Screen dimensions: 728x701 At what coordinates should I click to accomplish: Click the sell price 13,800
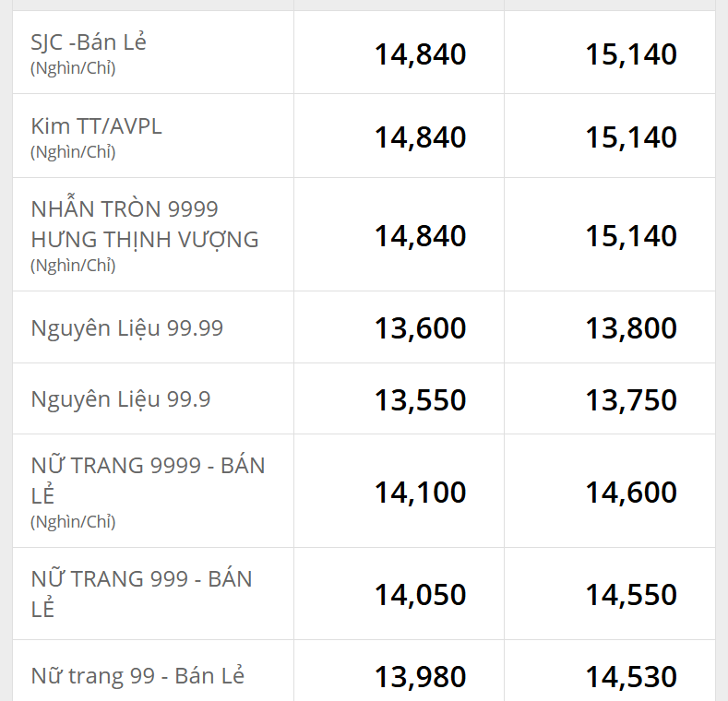click(x=631, y=328)
